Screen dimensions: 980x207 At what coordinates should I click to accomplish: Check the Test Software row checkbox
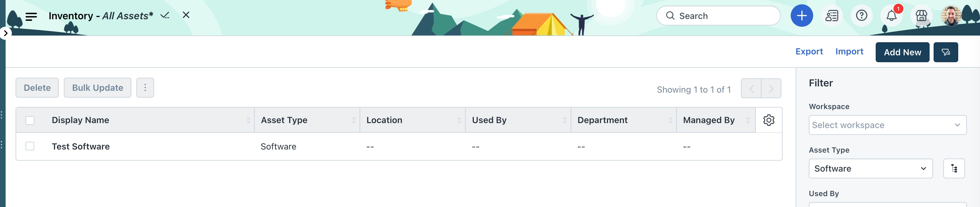(x=30, y=146)
